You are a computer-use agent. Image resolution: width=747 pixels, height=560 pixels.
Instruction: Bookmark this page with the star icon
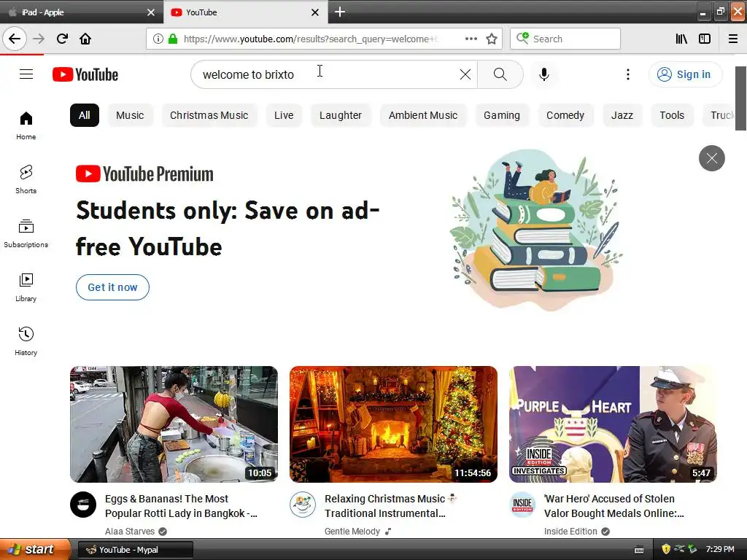(492, 39)
